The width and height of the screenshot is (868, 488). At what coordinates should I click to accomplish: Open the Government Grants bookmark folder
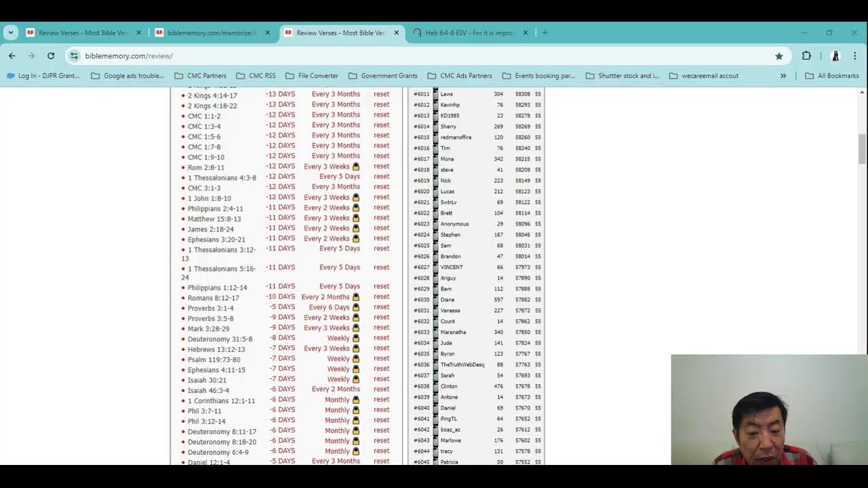point(384,76)
